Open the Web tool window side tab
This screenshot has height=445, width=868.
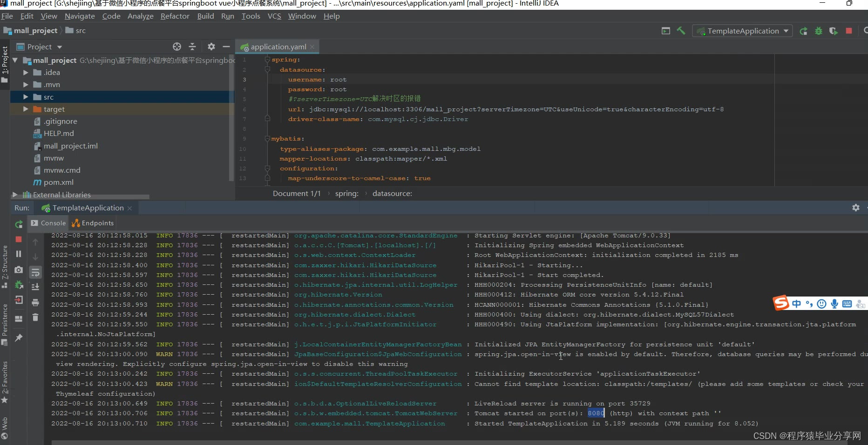5,427
